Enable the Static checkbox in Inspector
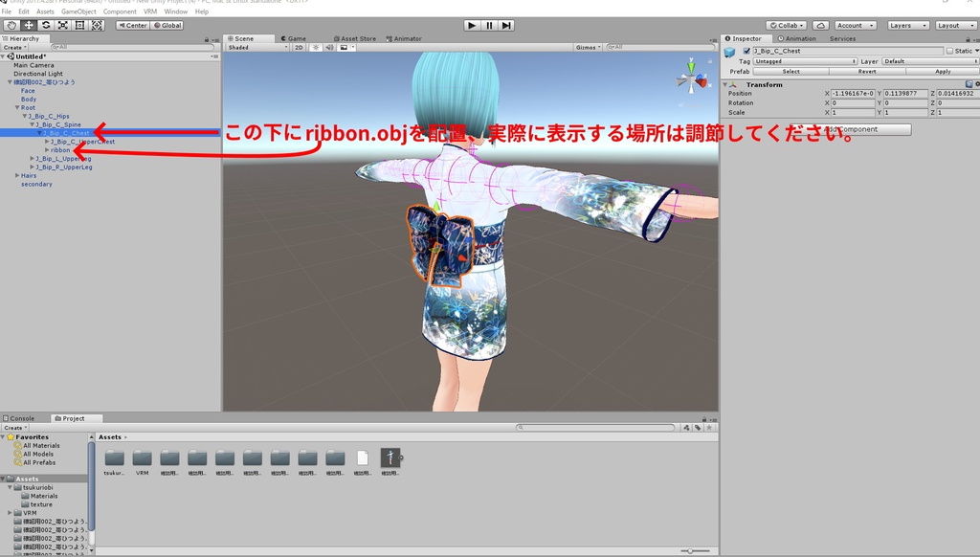Screen dimensions: 980x557 click(948, 51)
